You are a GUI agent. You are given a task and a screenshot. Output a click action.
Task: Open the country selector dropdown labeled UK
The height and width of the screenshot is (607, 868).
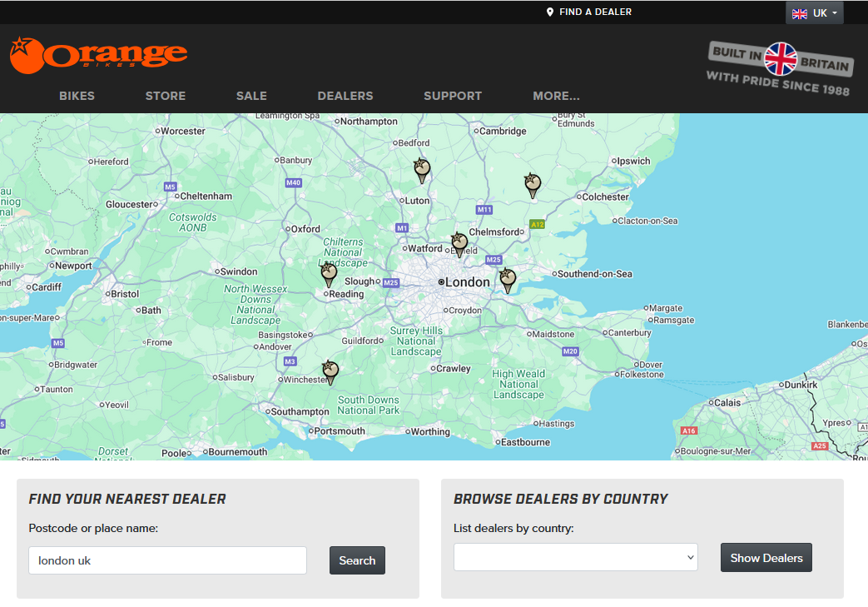tap(815, 12)
